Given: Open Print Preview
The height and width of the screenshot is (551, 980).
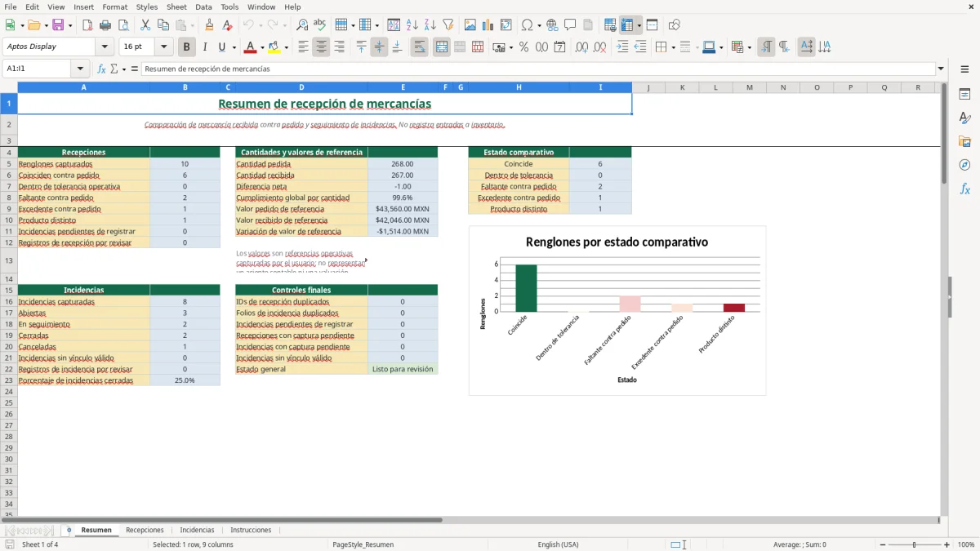Looking at the screenshot, I should point(123,25).
